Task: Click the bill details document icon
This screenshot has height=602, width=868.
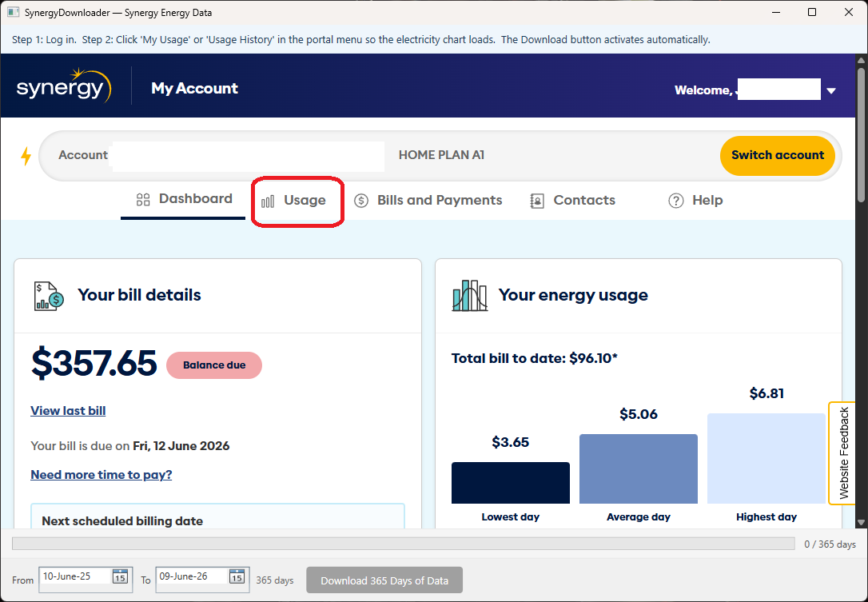Action: 49,297
